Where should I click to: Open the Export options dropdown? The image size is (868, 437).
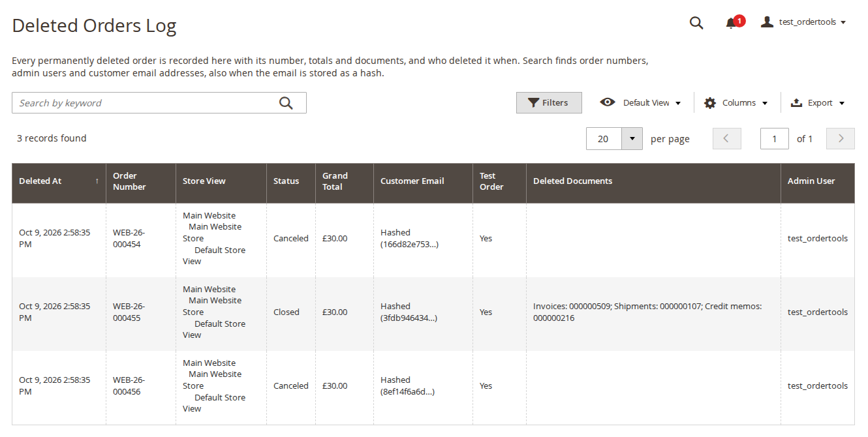818,103
